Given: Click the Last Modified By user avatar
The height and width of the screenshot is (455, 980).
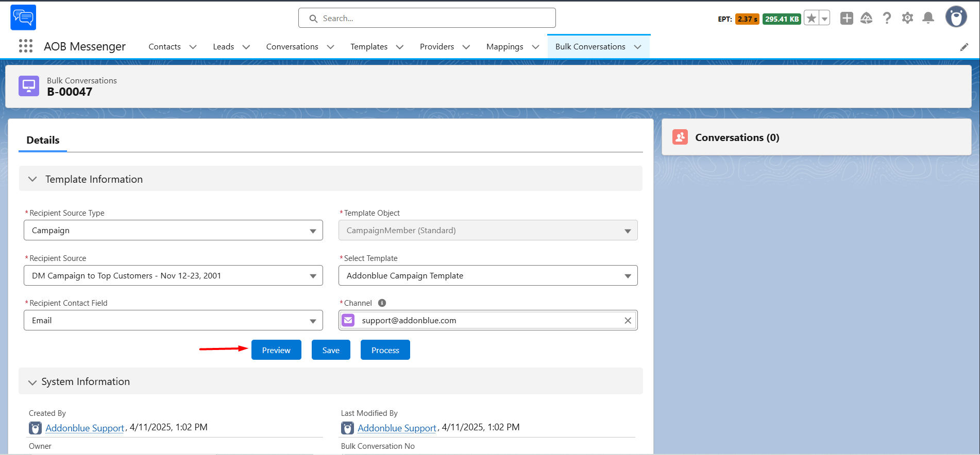Looking at the screenshot, I should (x=347, y=428).
